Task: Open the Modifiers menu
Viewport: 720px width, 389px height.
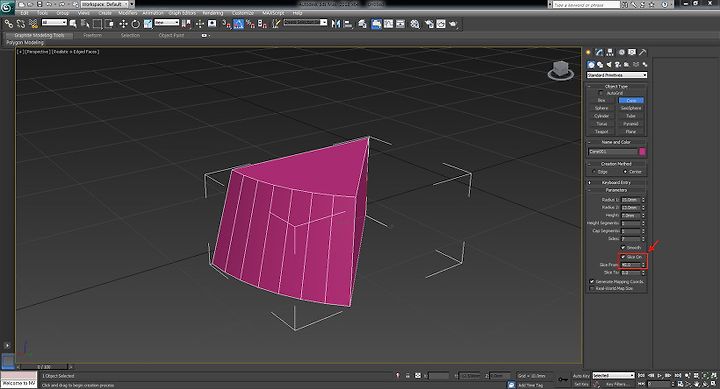Action: (x=128, y=13)
